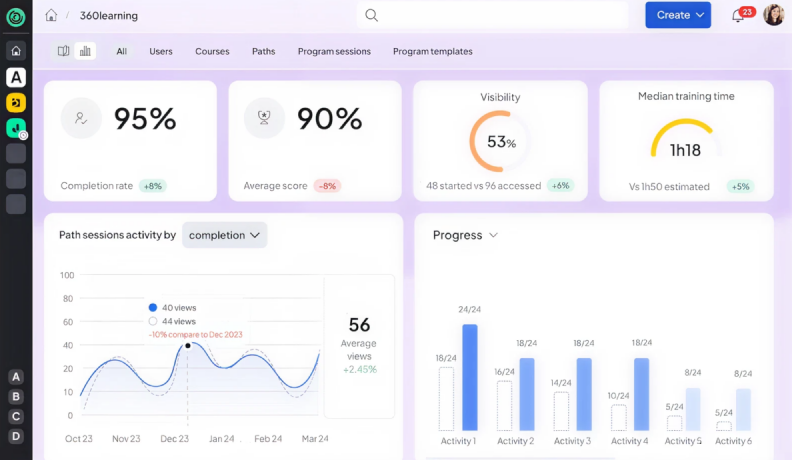792x460 pixels.
Task: Click into the search input field
Action: pyautogui.click(x=492, y=15)
